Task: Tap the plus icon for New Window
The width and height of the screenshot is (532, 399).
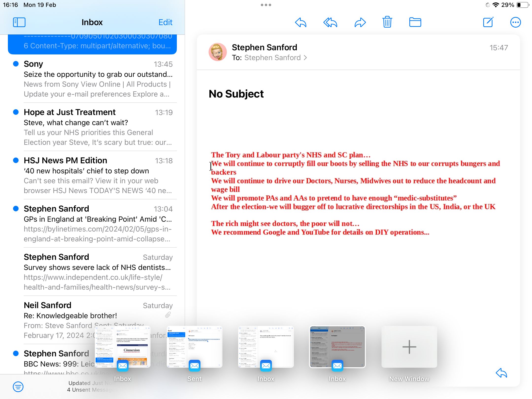Action: tap(409, 347)
